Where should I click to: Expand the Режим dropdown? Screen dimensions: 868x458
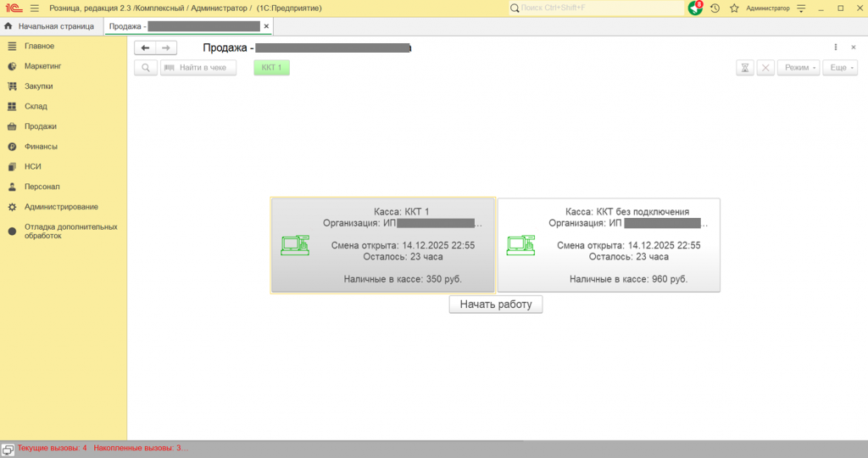tap(798, 68)
